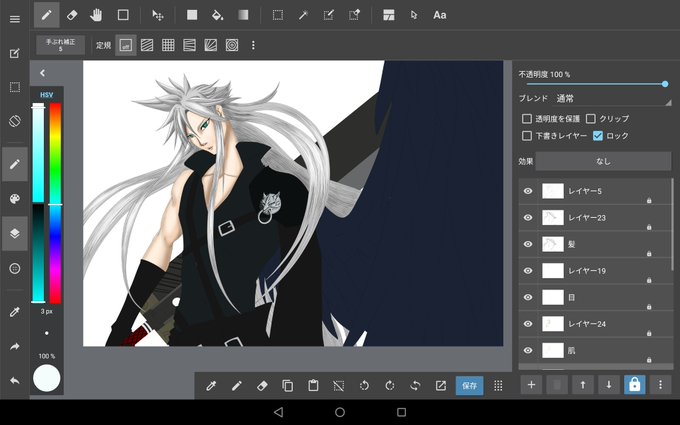The width and height of the screenshot is (680, 425).
Task: Select the Brush tool in top toolbar
Action: pos(47,15)
